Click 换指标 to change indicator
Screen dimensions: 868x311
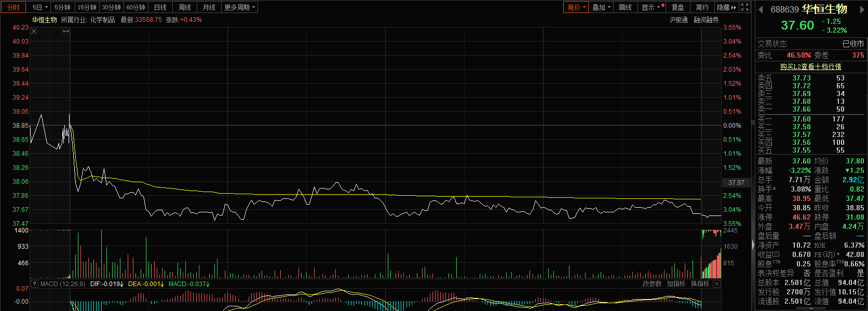click(700, 284)
